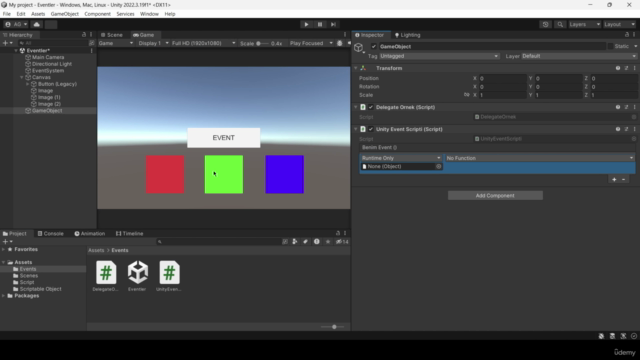Add a new event listener with plus
Viewport: 640px width, 360px height.
(614, 180)
